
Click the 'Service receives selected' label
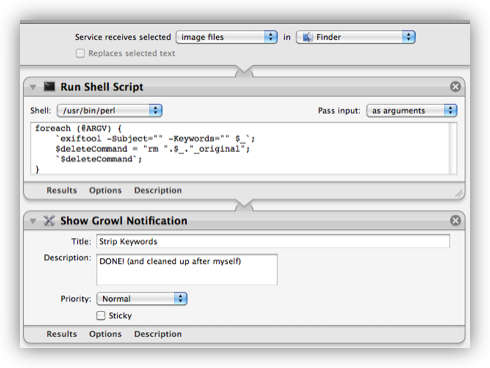123,37
